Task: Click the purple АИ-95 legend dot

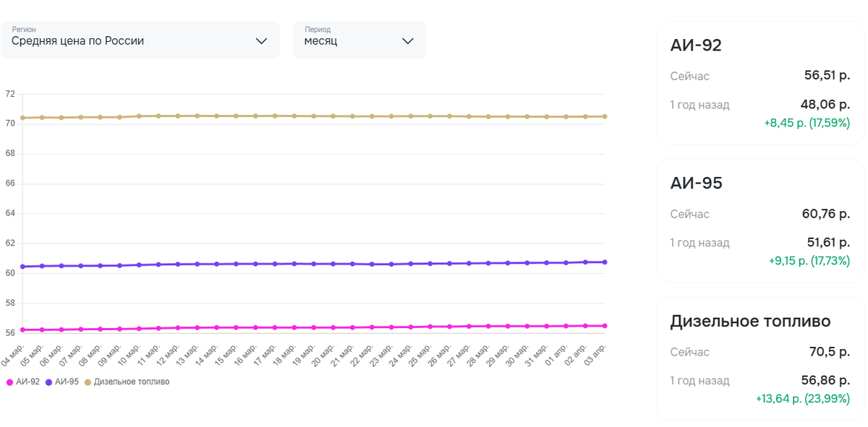Action: tap(48, 382)
